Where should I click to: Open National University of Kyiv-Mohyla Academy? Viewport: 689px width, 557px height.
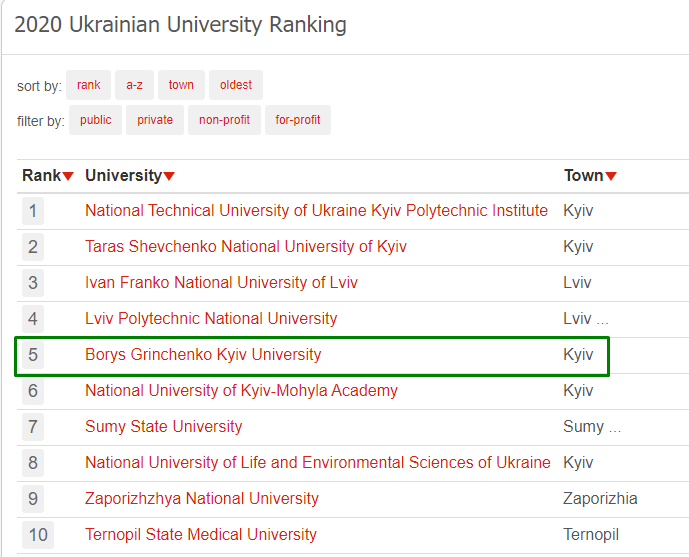click(x=241, y=391)
